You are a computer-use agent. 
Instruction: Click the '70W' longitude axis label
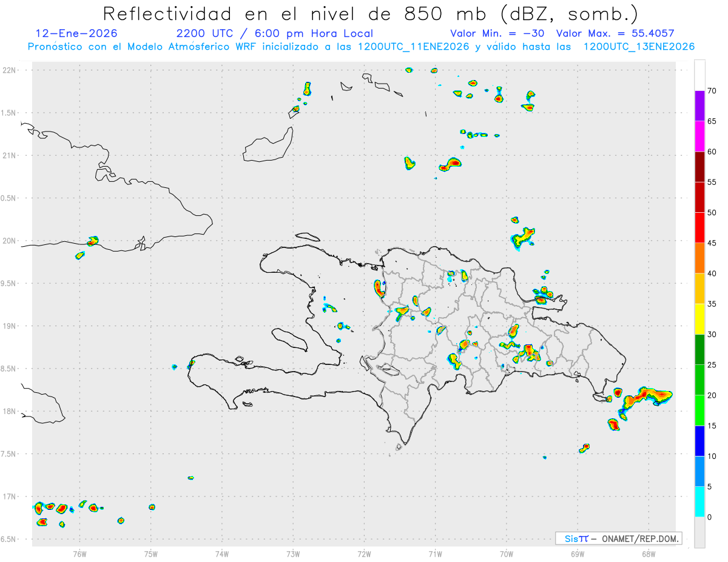507,554
